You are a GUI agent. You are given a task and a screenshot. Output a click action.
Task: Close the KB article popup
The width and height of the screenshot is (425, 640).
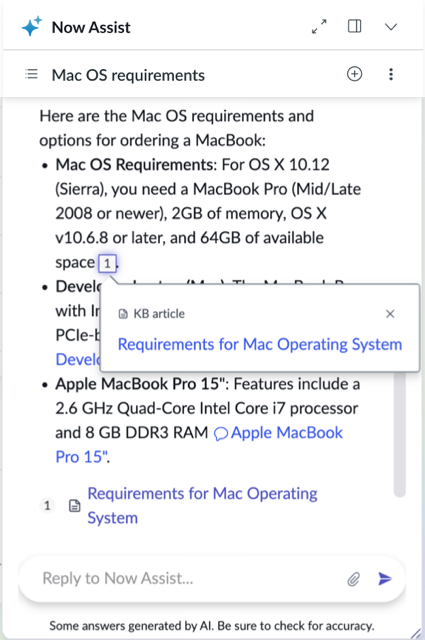pos(390,314)
